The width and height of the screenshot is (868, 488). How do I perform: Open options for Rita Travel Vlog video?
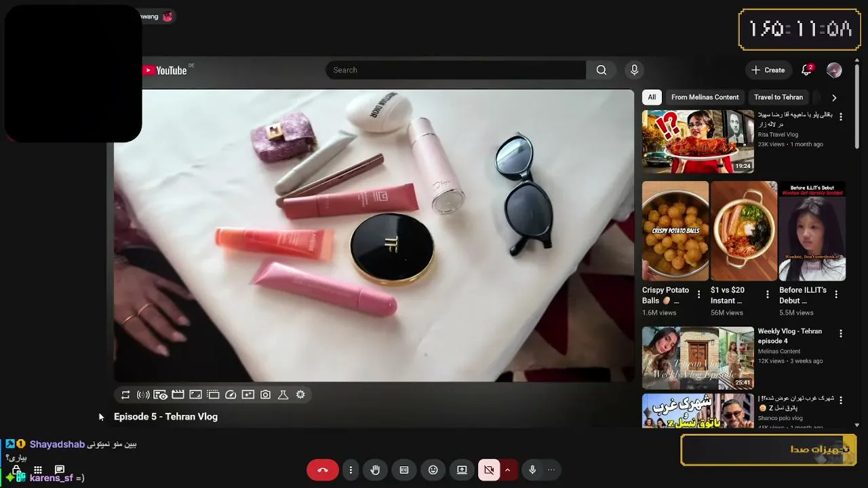[x=841, y=117]
